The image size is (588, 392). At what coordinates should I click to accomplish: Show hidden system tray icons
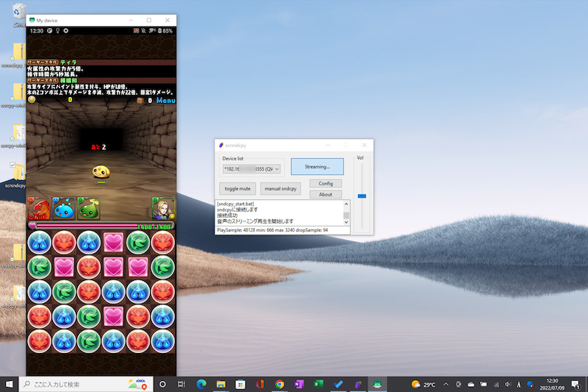[447, 384]
